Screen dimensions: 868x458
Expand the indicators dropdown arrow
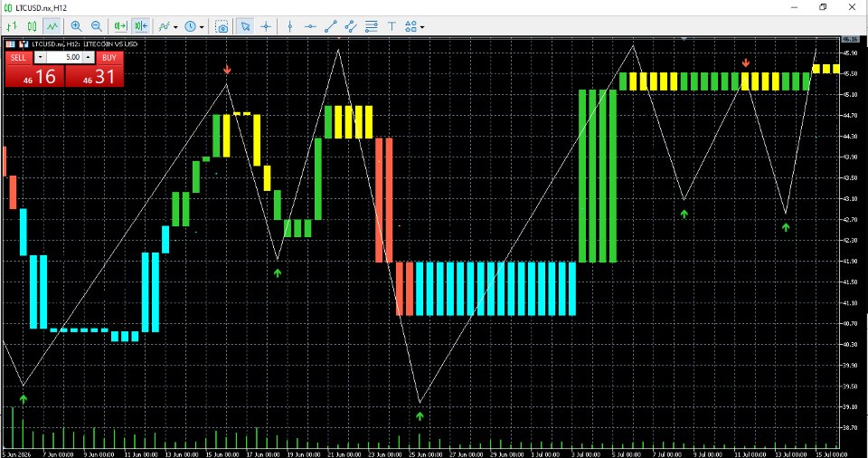175,26
